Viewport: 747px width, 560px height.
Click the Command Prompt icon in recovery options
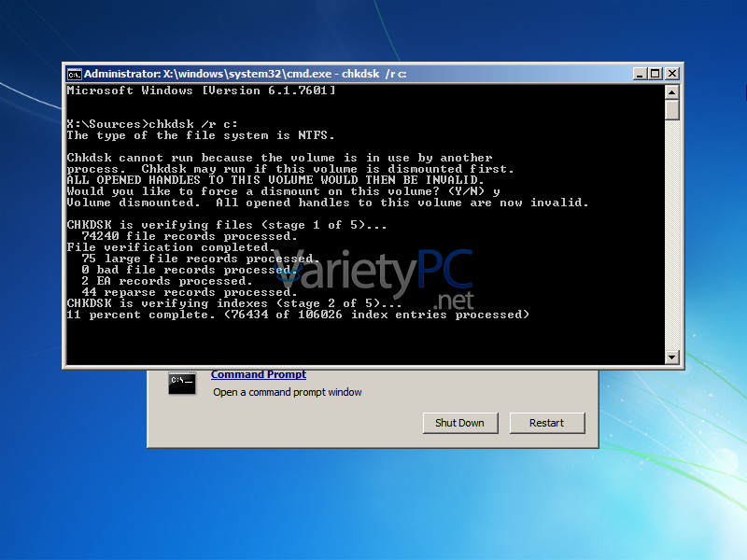[182, 383]
